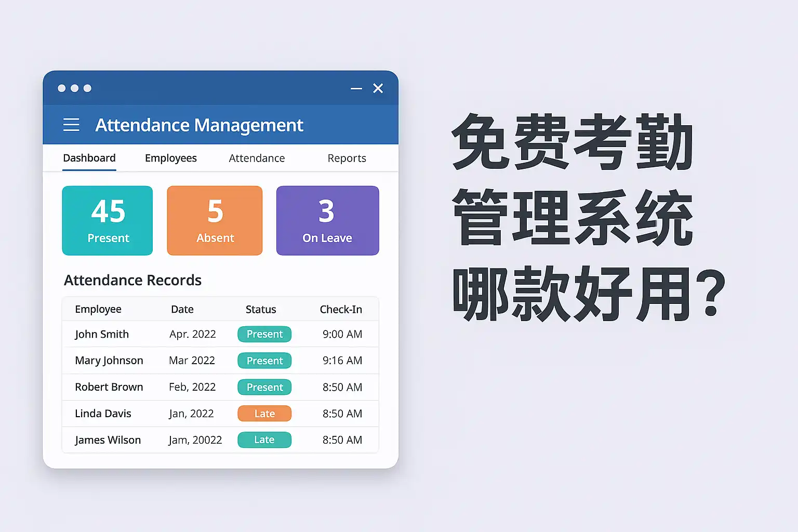The height and width of the screenshot is (532, 798).
Task: Click James Wilson's Late status badge
Action: pos(264,440)
